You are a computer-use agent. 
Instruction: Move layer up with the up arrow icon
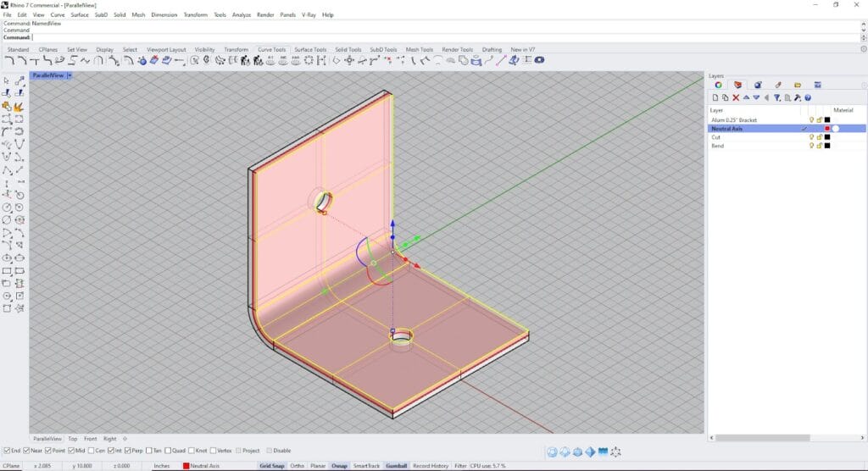click(x=746, y=97)
